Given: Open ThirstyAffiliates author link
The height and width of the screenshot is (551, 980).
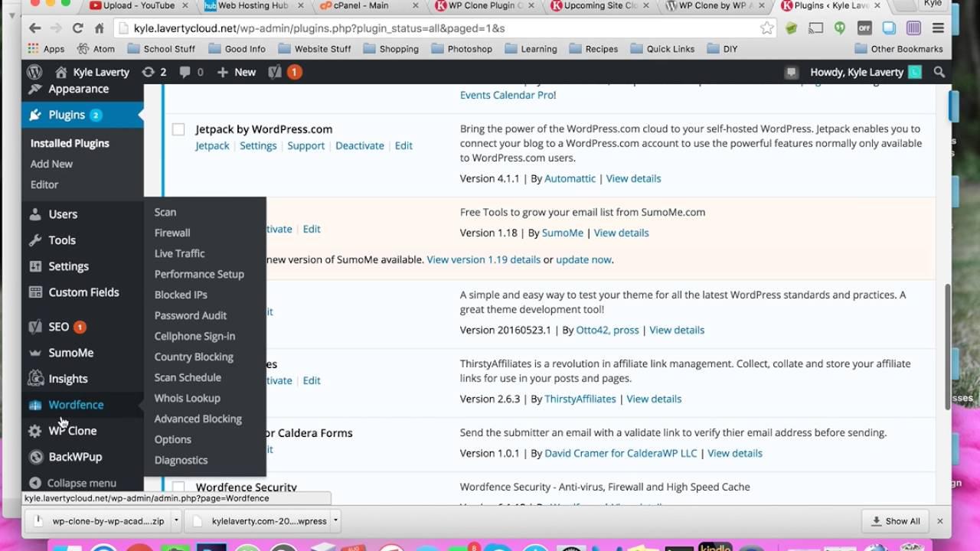Looking at the screenshot, I should (x=580, y=399).
